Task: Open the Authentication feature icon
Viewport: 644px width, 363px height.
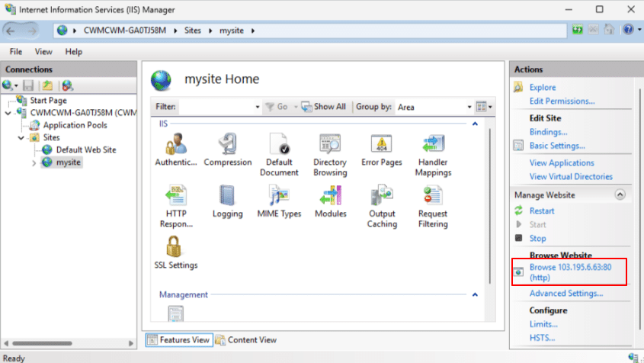Action: click(x=176, y=149)
